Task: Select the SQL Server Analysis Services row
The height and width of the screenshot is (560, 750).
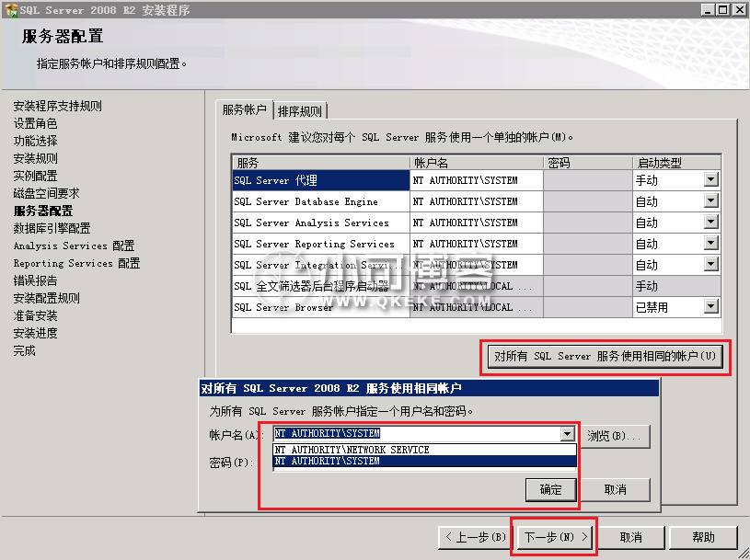Action: (321, 223)
